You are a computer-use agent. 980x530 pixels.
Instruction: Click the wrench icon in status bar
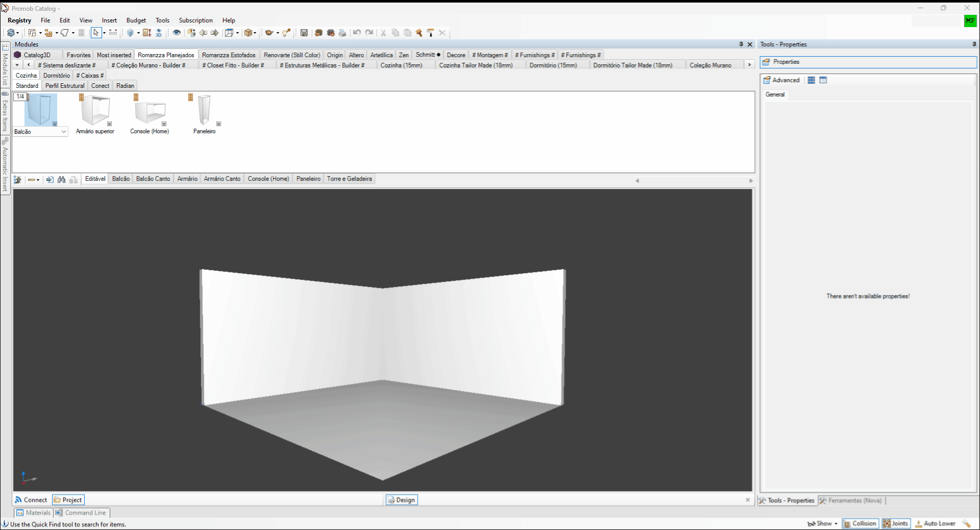point(967,523)
